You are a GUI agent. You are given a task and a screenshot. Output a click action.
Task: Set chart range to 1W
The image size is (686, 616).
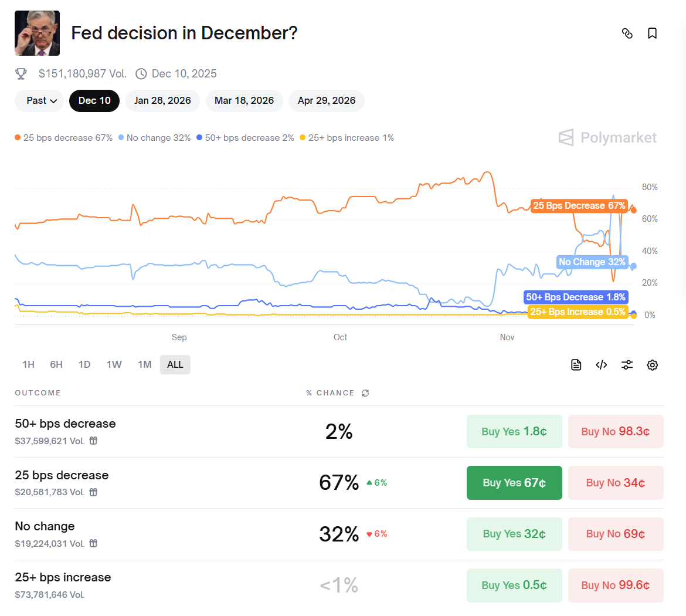tap(114, 365)
